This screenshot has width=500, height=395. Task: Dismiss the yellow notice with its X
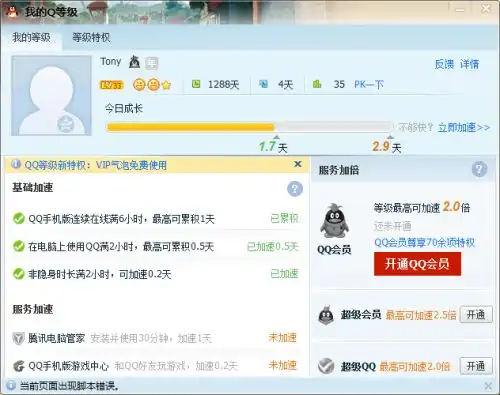[x=298, y=164]
